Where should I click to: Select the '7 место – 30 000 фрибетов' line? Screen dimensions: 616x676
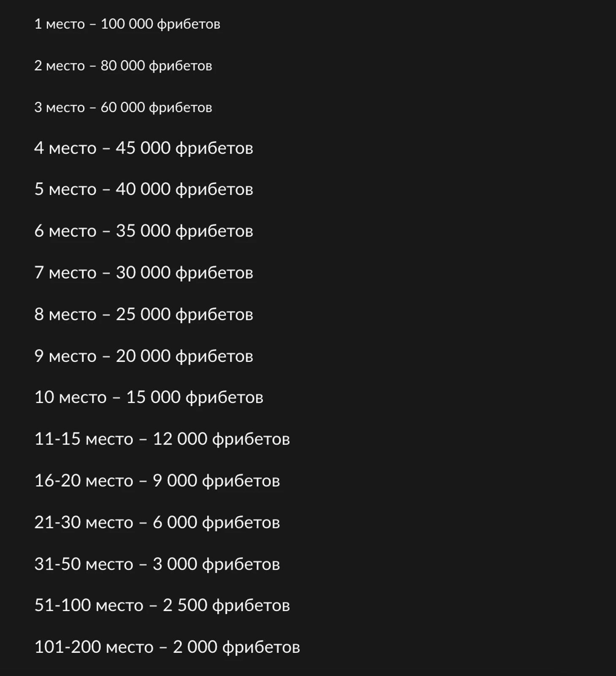click(x=143, y=273)
